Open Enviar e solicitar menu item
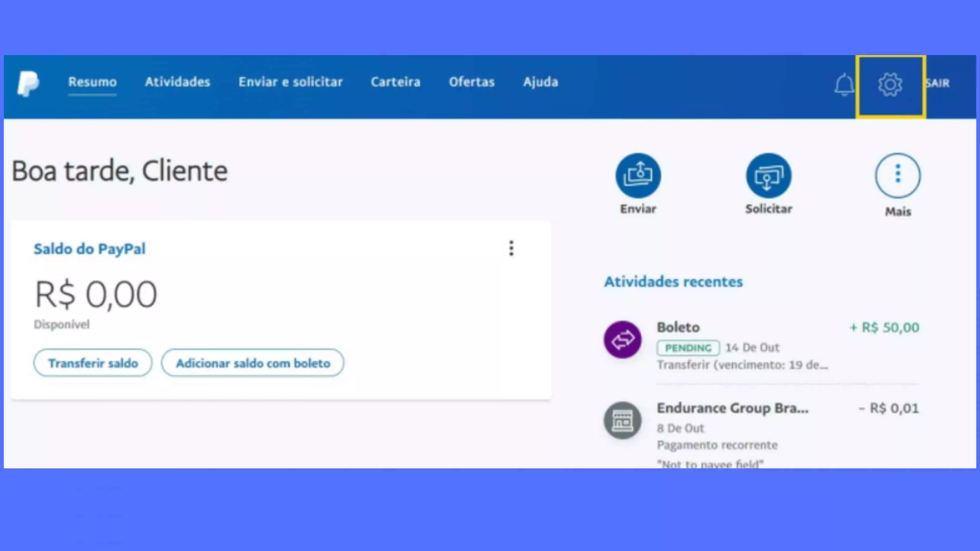The image size is (980, 551). (x=291, y=82)
